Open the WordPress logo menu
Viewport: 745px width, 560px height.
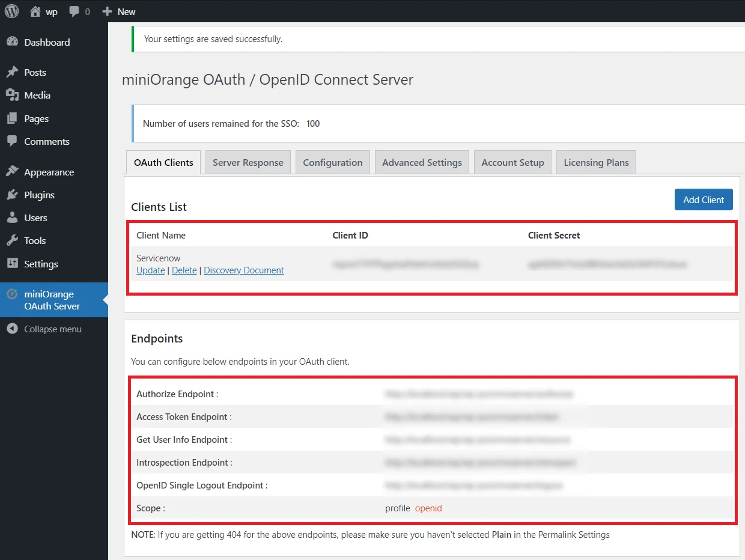click(12, 11)
